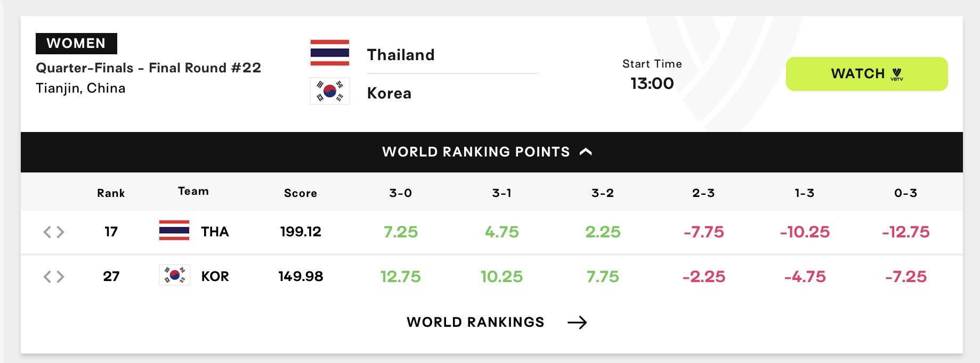Screen dimensions: 980x363
Task: Open the World Rankings link
Action: (497, 322)
